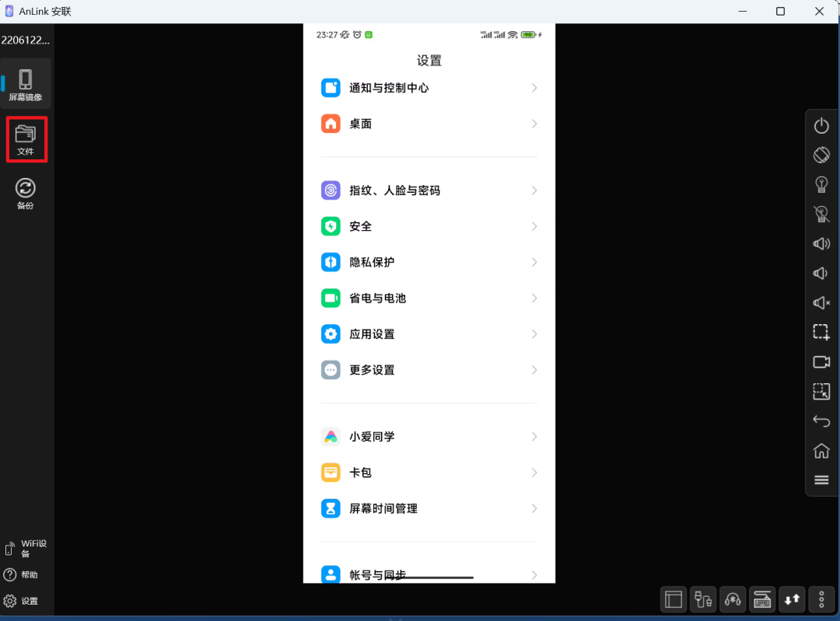Click the file transfer arrows icon
This screenshot has width=840, height=621.
coord(792,599)
